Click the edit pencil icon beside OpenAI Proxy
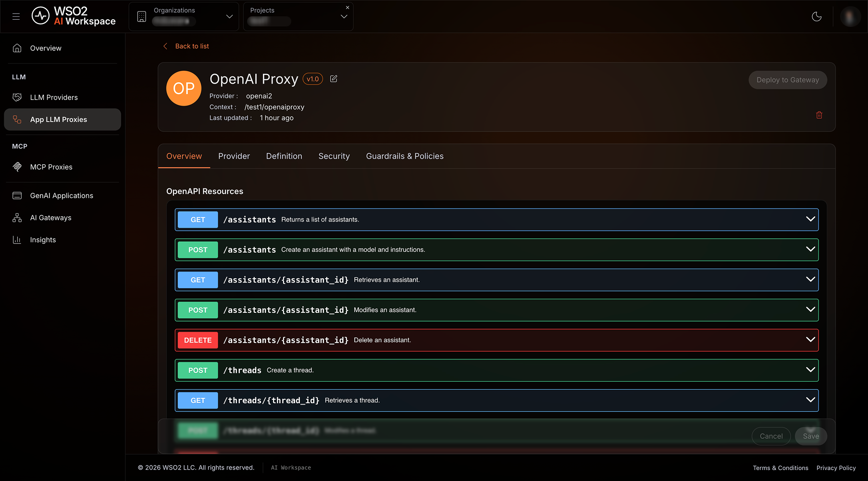Screen dimensions: 868x481 [334, 79]
